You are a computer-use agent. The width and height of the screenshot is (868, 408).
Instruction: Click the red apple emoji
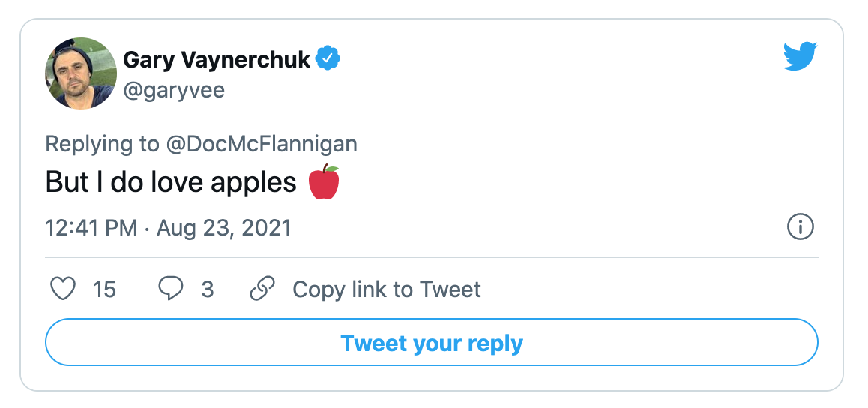coord(324,183)
